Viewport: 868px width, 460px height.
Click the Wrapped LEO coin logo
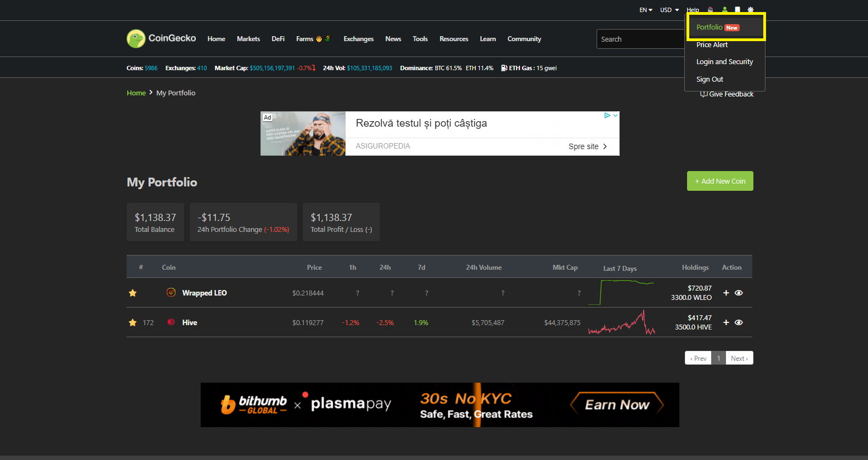pos(171,292)
